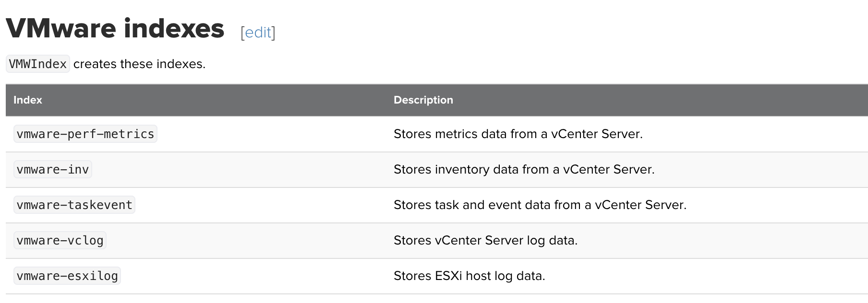This screenshot has height=303, width=868.
Task: Click the Index column header
Action: click(x=28, y=100)
